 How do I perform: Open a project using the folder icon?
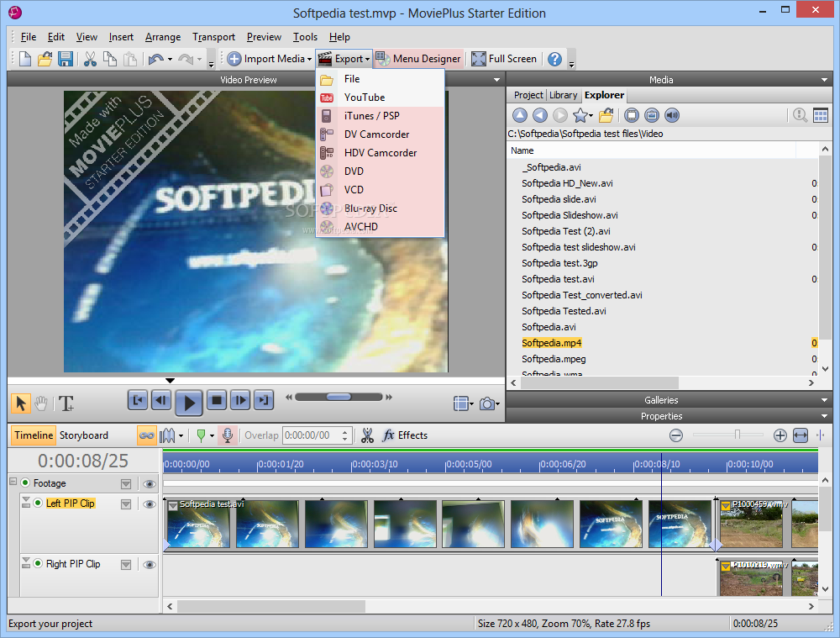(x=45, y=59)
